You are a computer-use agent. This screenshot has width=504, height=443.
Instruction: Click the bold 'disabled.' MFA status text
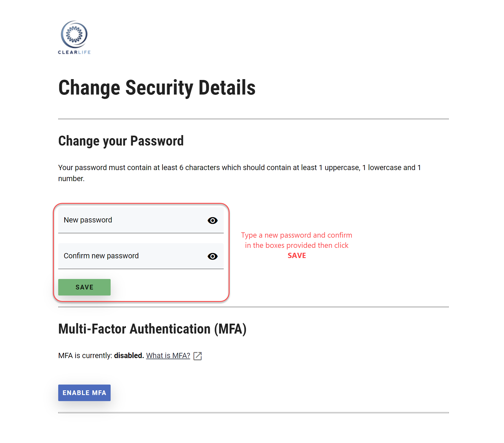[129, 356]
